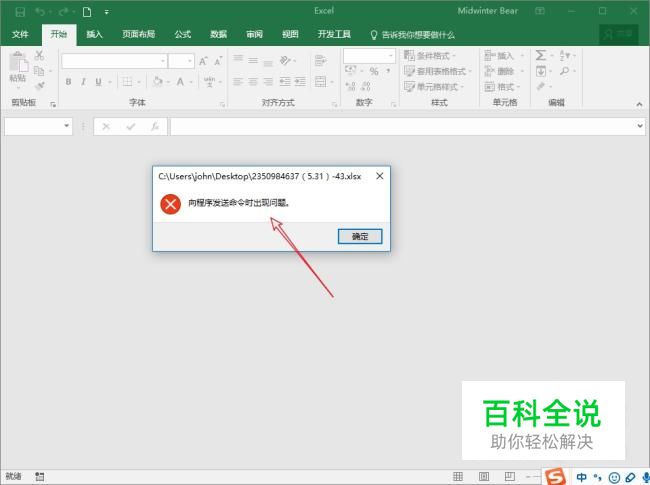Screen dimensions: 650x485
Task: Toggle Bold formatting
Action: (68, 82)
